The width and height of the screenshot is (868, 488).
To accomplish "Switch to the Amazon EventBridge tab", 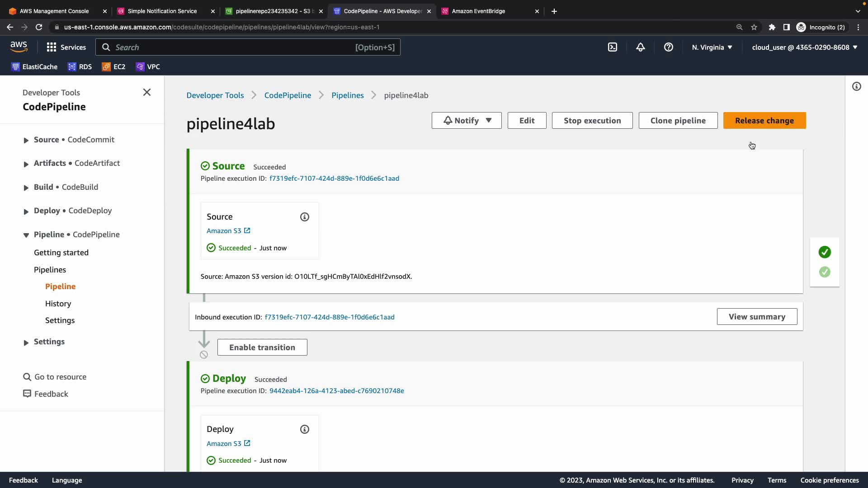I will tap(478, 11).
